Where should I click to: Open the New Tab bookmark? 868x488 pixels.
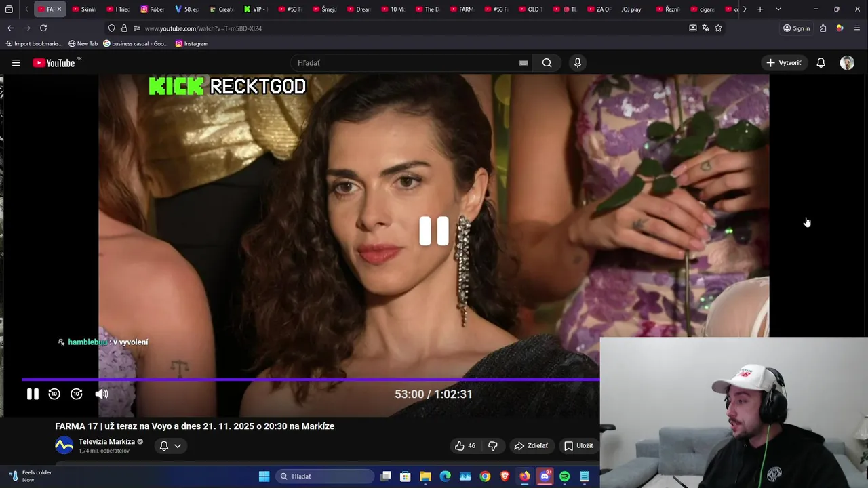[x=83, y=43]
